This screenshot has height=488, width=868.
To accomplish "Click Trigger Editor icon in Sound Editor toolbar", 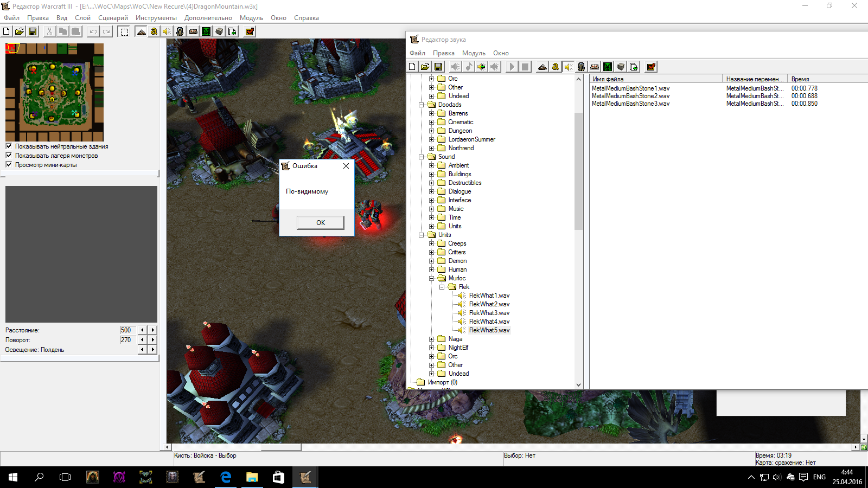I will pos(556,67).
